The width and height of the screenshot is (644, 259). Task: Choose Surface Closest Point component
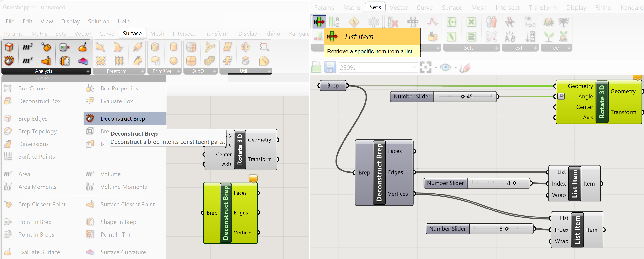click(x=128, y=204)
